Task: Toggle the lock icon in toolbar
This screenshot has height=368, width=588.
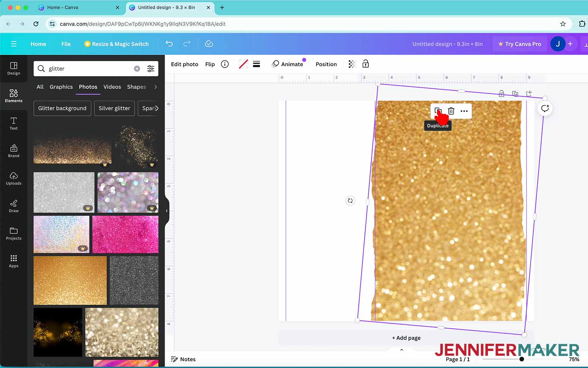Action: pyautogui.click(x=365, y=64)
